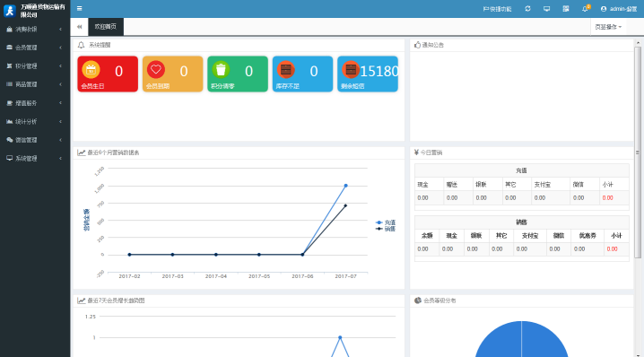The width and height of the screenshot is (644, 357).
Task: Click the 销售 table header
Action: tap(522, 222)
